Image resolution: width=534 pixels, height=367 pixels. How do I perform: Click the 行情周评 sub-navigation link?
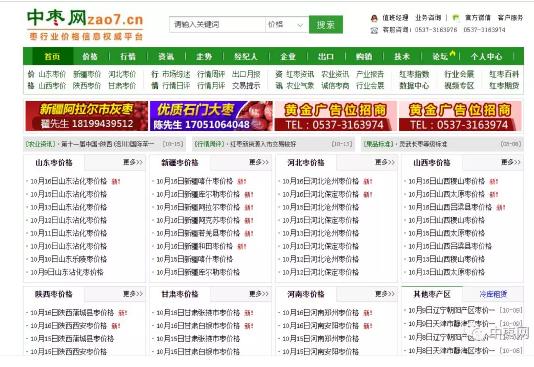[211, 74]
